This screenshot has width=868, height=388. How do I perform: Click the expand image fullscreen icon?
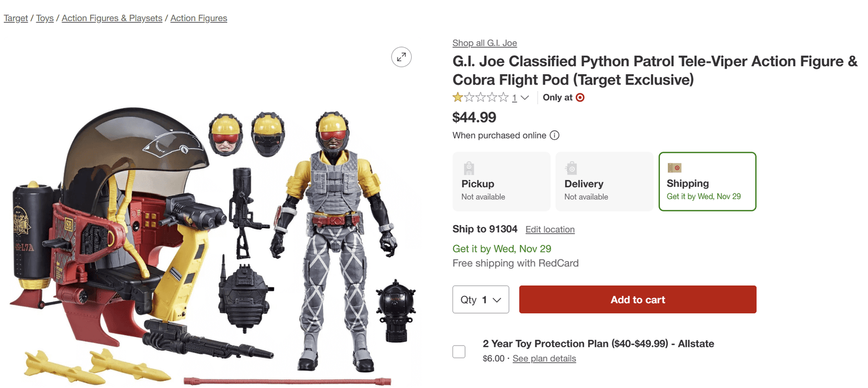[x=401, y=57]
